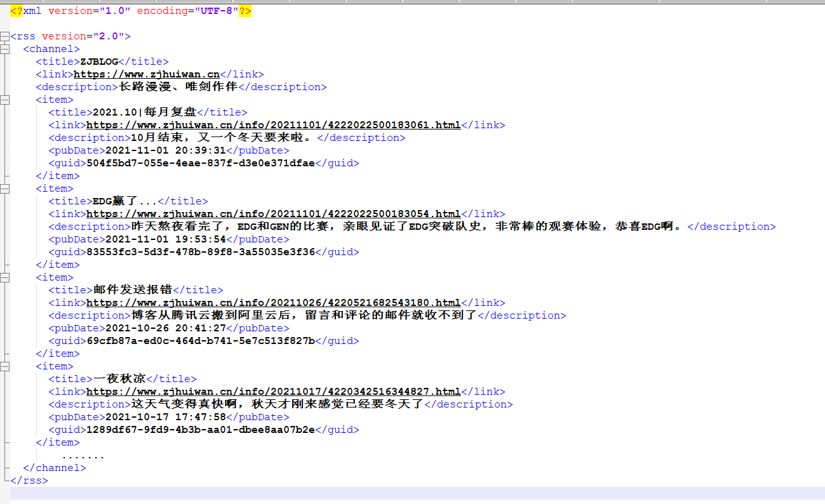Open link ending 4222022500183054.html
The image size is (825, 504).
click(273, 214)
